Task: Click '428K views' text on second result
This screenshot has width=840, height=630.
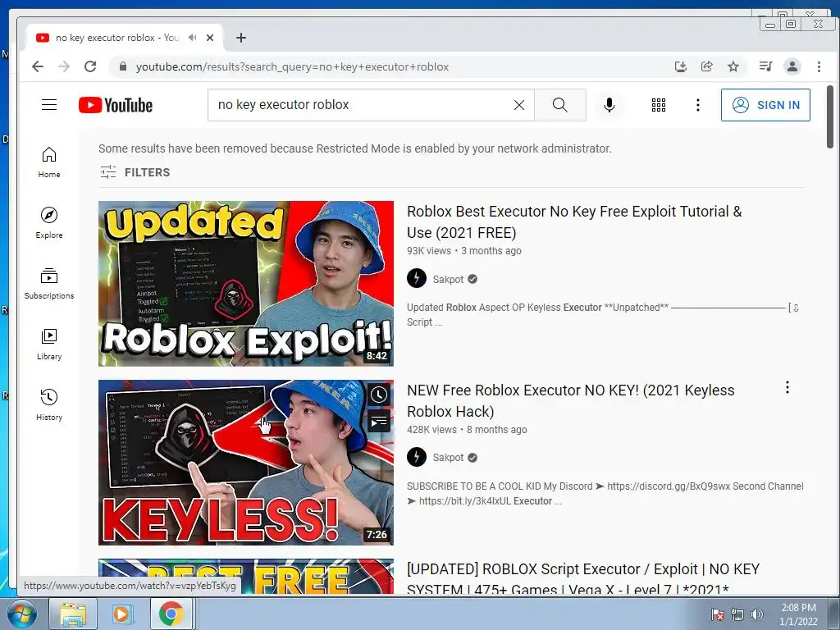Action: coord(431,430)
